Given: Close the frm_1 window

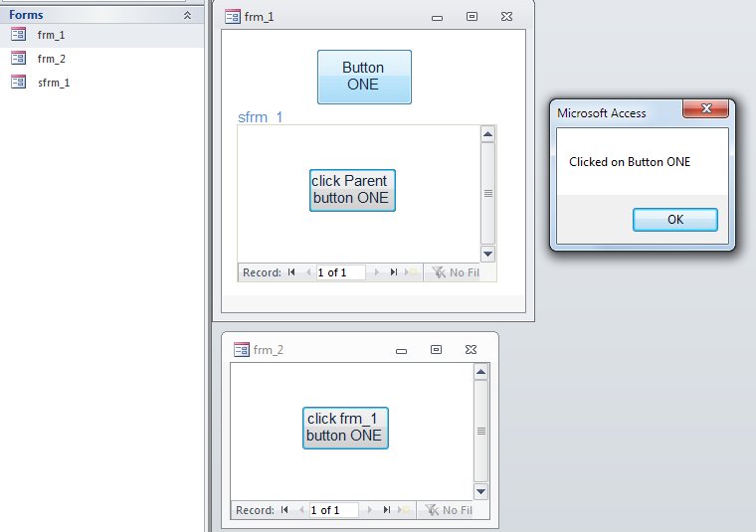Looking at the screenshot, I should [506, 16].
